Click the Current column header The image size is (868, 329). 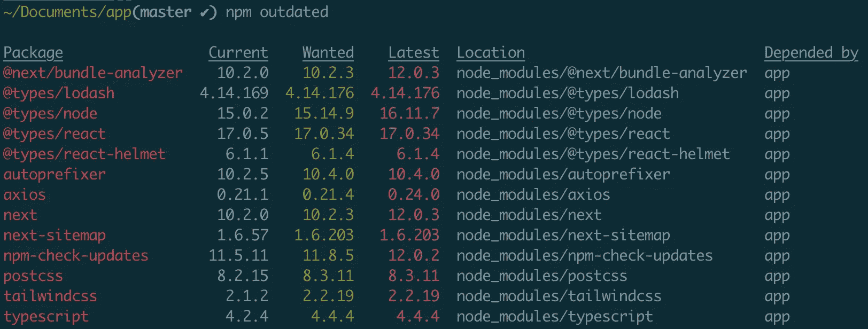(x=238, y=52)
